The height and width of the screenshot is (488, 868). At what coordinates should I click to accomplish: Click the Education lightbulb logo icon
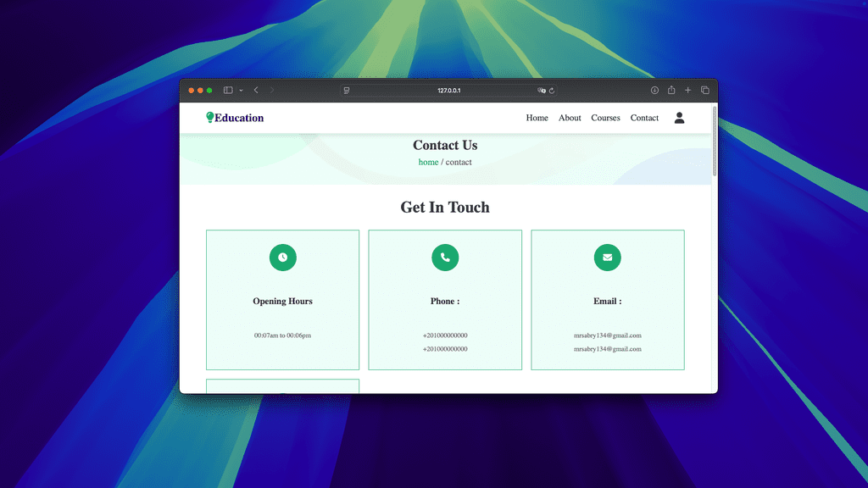(210, 117)
